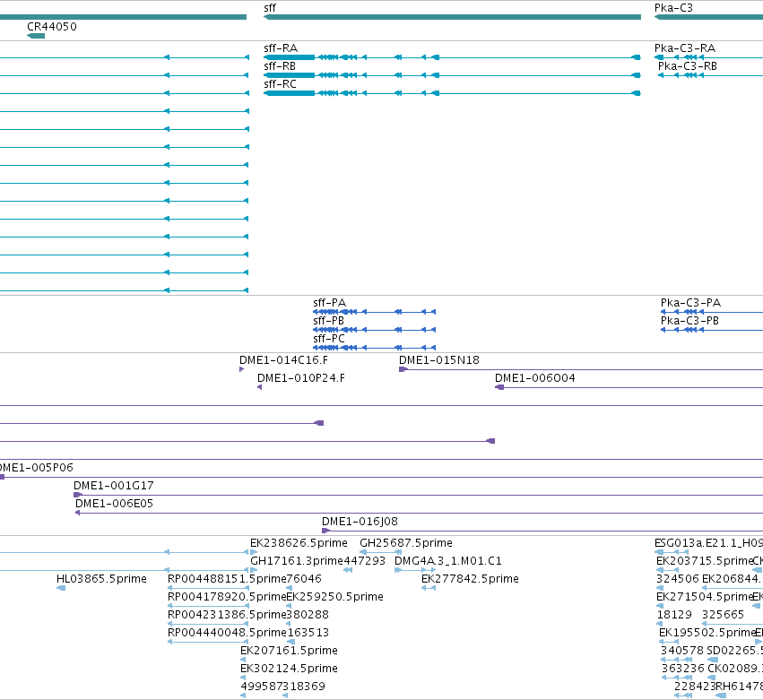Click the DME1-016J08 clone label
This screenshot has height=700, width=763.
360,522
